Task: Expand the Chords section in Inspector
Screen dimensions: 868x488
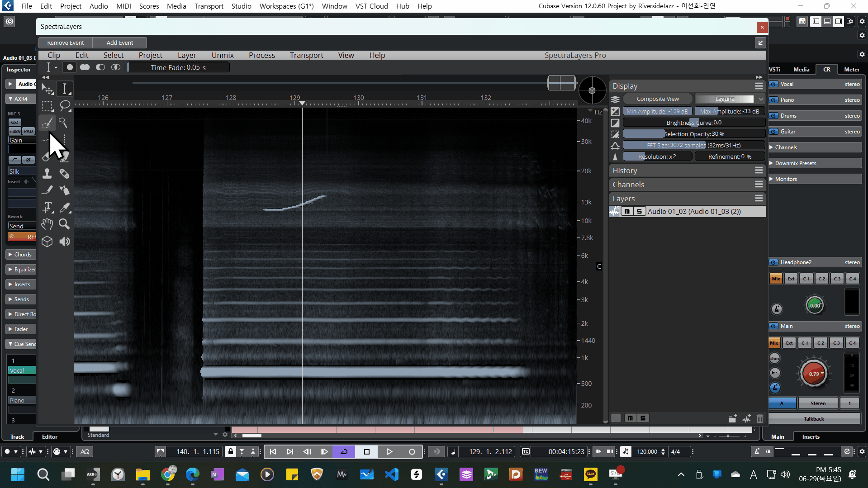Action: pos(22,255)
